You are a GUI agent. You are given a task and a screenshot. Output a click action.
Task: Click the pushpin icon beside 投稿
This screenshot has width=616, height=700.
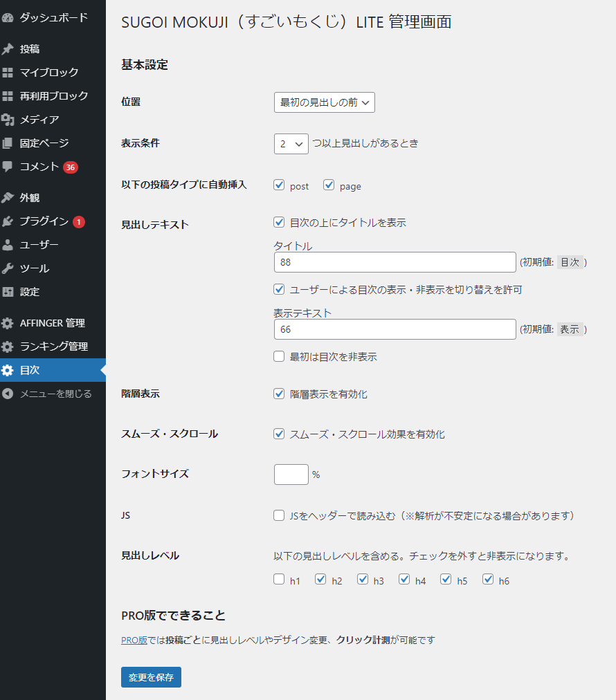point(8,49)
